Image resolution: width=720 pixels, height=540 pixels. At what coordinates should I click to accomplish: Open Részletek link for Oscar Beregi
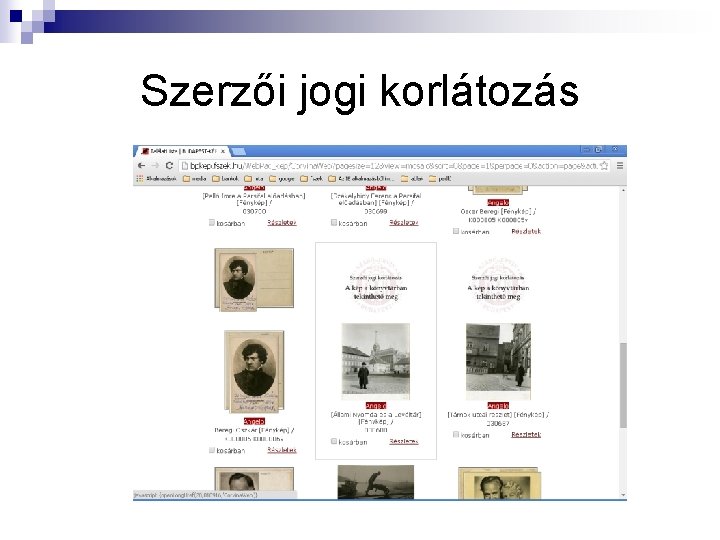(526, 231)
